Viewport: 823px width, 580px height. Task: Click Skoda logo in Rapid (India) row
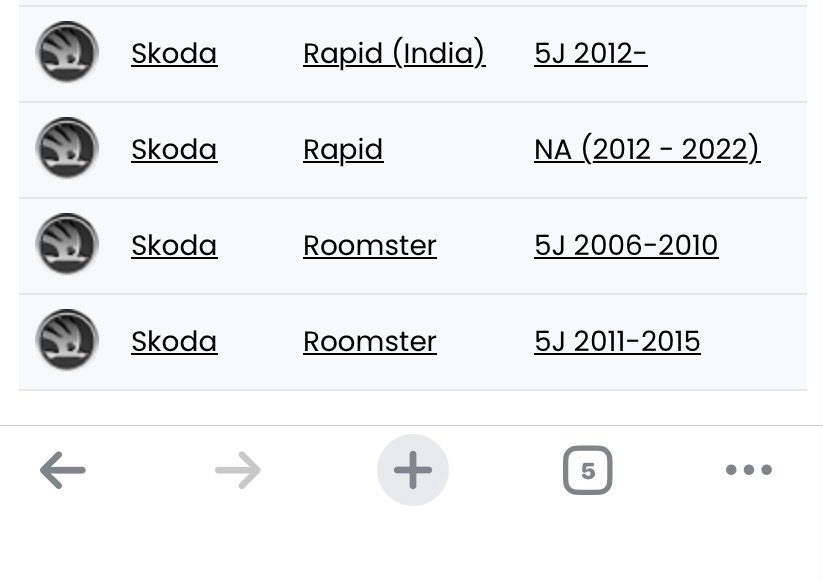point(67,52)
